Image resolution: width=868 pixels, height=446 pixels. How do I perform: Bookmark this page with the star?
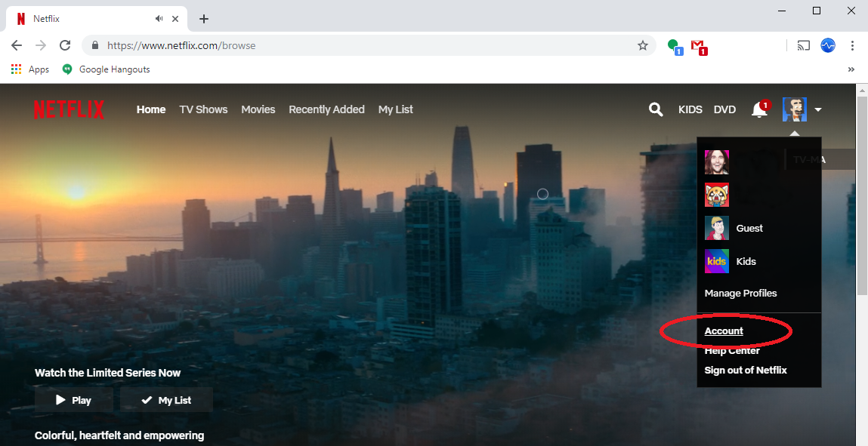(642, 45)
